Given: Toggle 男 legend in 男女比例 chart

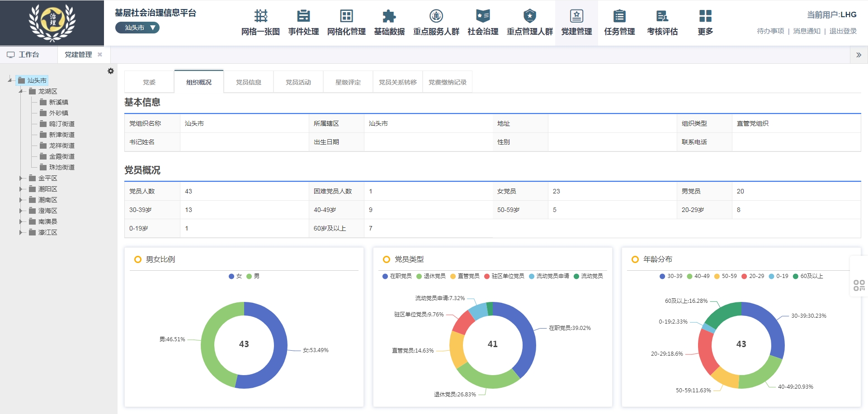Looking at the screenshot, I should (x=253, y=276).
